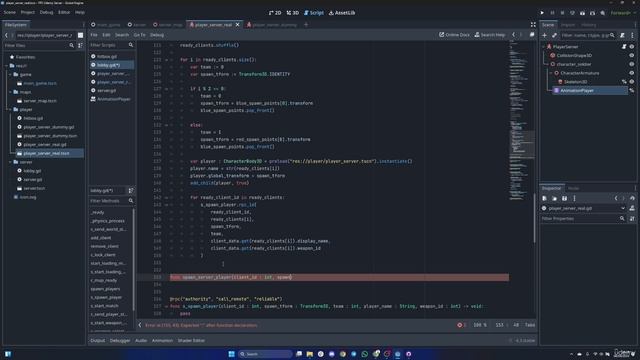The height and width of the screenshot is (360, 640).
Task: Open the Scene menu in the menu bar
Action: (10, 12)
